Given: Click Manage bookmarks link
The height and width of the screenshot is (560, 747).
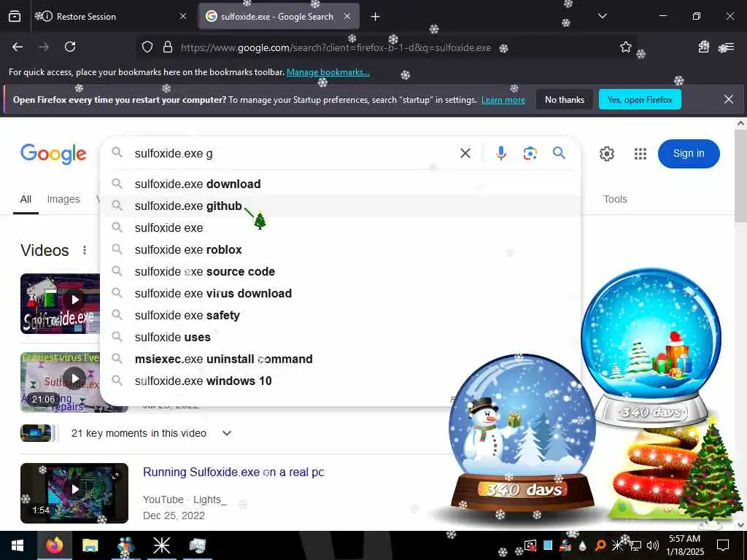Looking at the screenshot, I should coord(328,72).
